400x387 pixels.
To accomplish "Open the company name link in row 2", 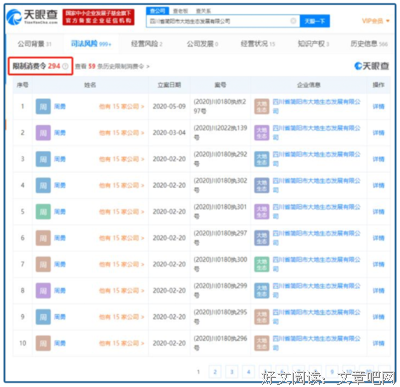I will [317, 133].
